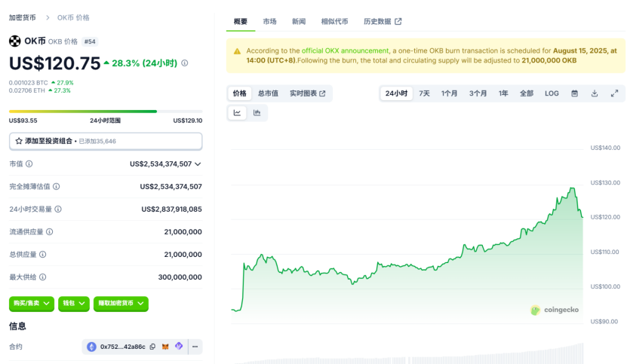Click OK币 价格 breadcrumb
This screenshot has width=627, height=364.
[73, 17]
